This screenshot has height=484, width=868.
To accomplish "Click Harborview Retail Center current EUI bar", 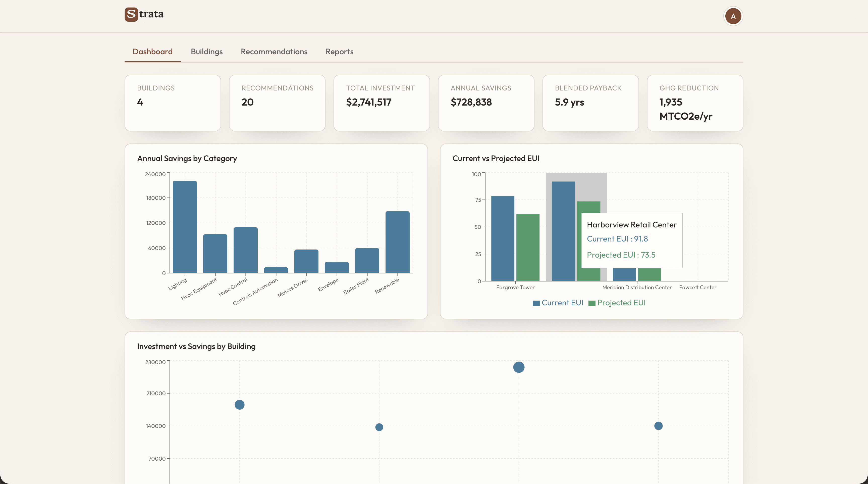I will point(563,231).
